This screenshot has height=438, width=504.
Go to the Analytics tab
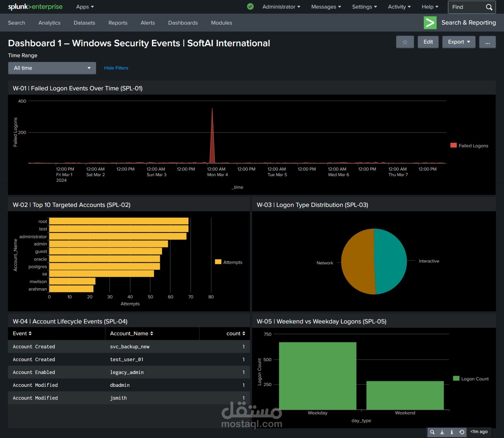point(49,23)
